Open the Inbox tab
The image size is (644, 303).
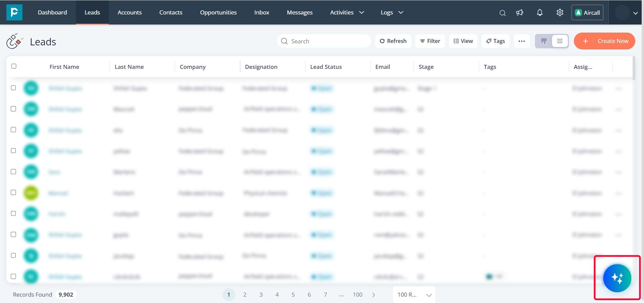[262, 12]
